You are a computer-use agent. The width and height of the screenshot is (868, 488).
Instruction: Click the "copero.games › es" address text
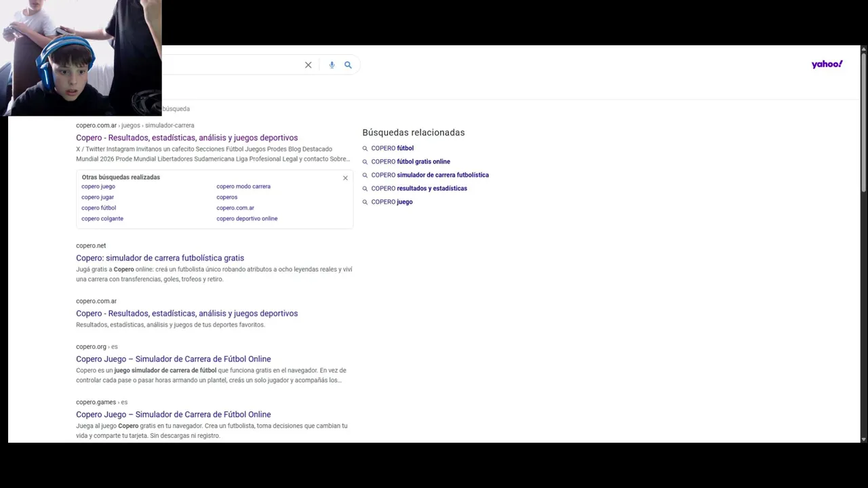[x=102, y=403]
